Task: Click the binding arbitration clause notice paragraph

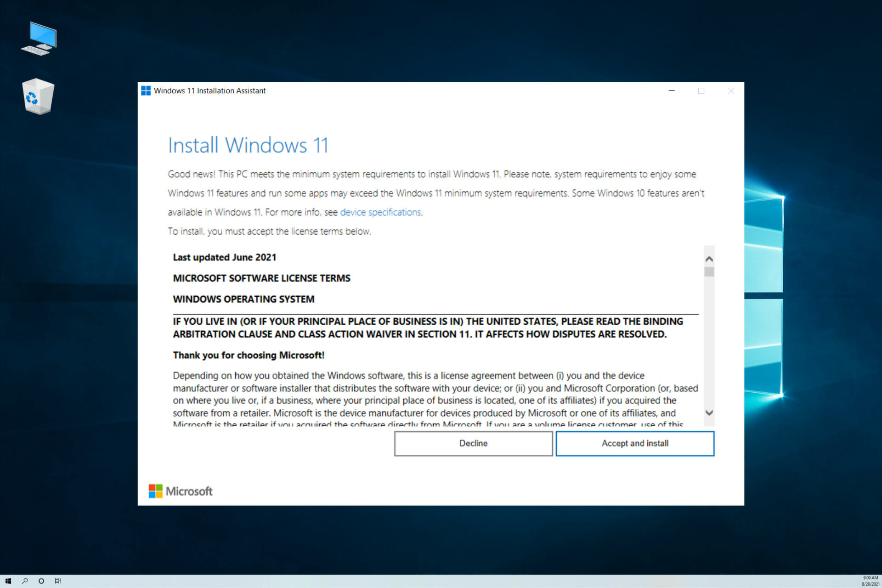Action: (x=428, y=328)
